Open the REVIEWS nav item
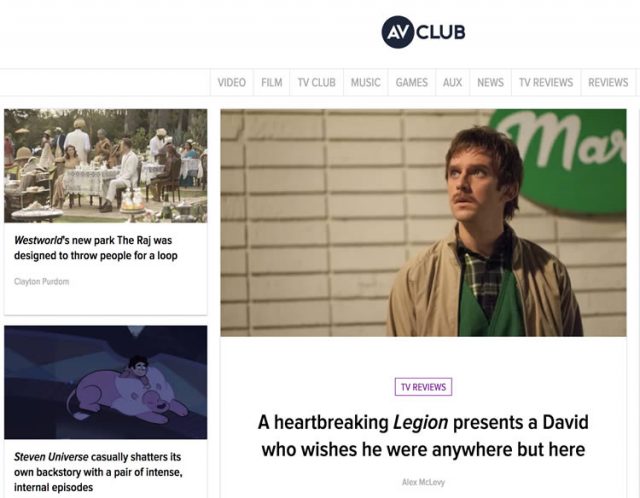640x498 pixels. point(608,82)
